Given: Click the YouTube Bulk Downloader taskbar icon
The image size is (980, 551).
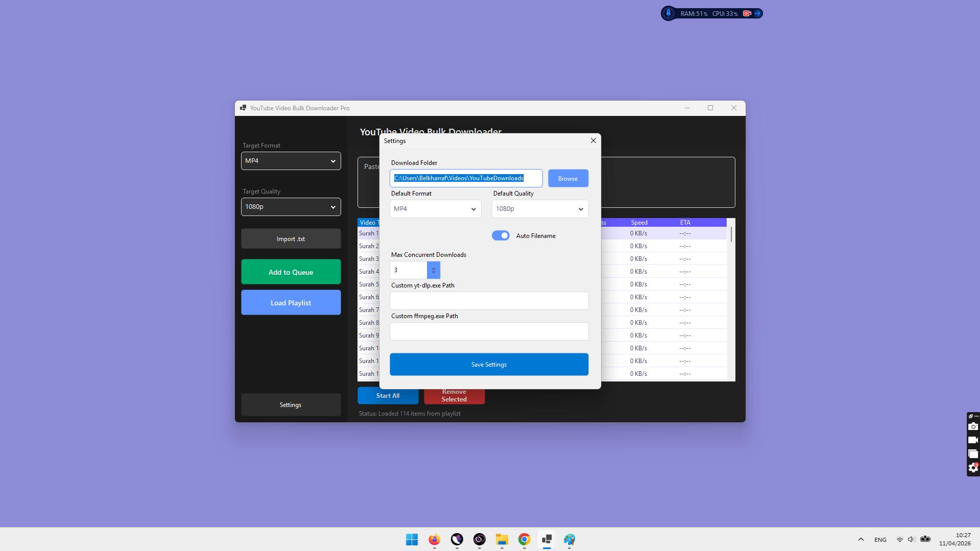Looking at the screenshot, I should point(546,539).
